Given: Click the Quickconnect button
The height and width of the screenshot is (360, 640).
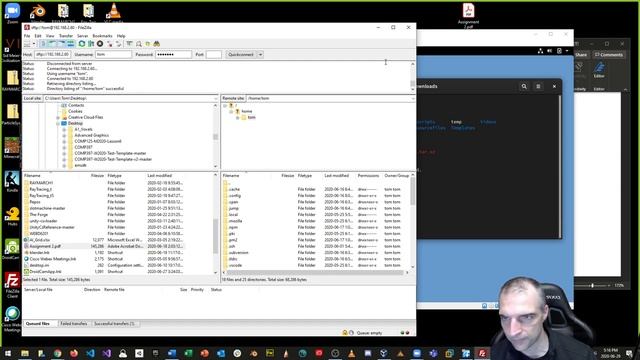Looking at the screenshot, I should click(241, 54).
